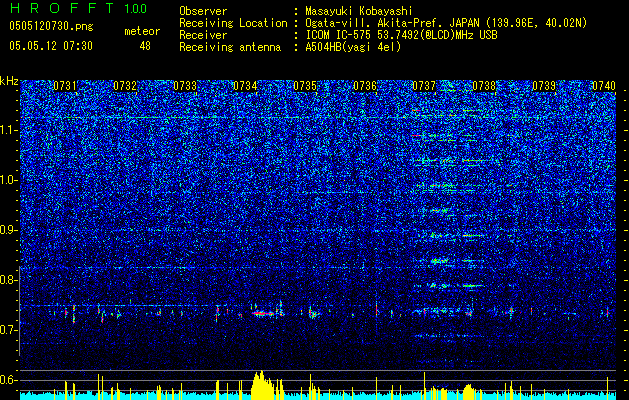Viewport: 629px width, 400px height.
Task: Click the meteor label
Action: click(142, 31)
